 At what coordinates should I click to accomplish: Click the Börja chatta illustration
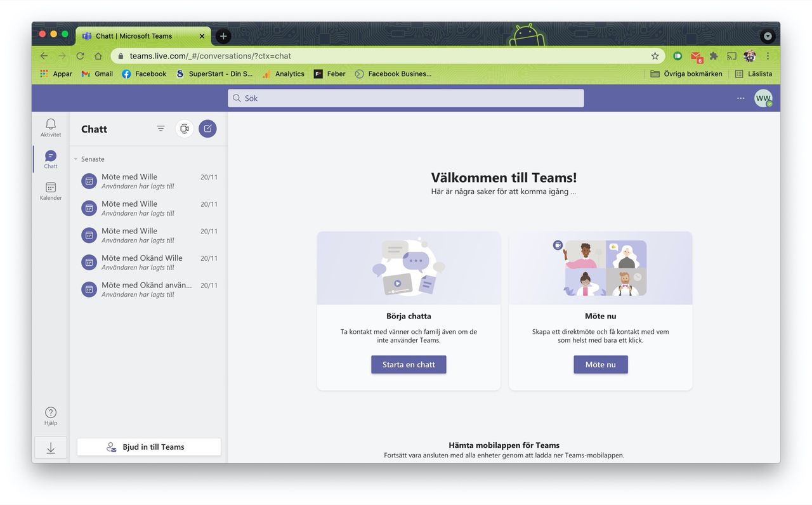pyautogui.click(x=409, y=268)
